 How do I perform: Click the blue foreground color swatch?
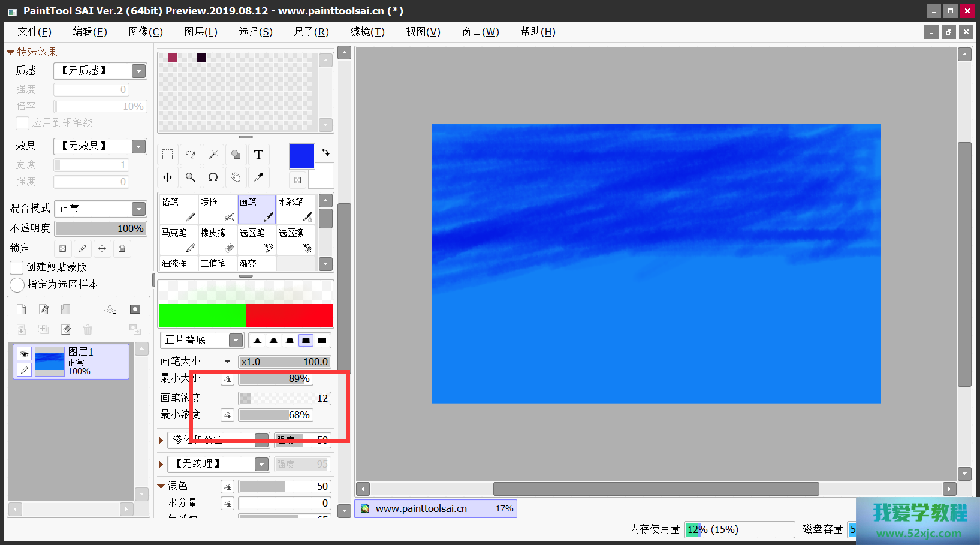[301, 156]
